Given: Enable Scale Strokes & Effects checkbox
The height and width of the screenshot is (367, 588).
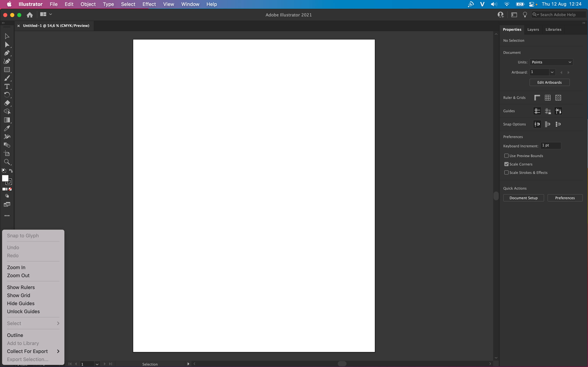Looking at the screenshot, I should [506, 173].
